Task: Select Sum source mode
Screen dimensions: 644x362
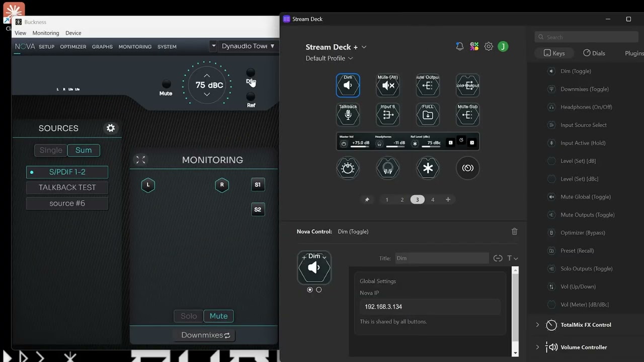Action: 84,150
